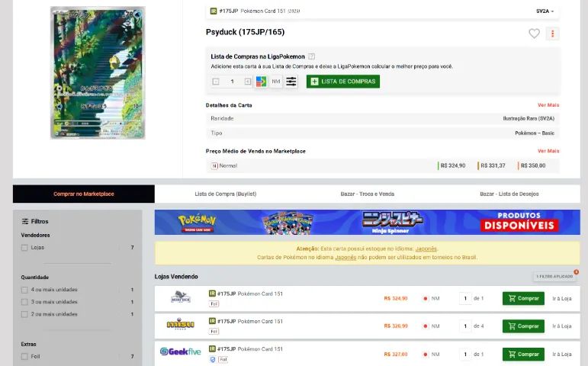This screenshot has width=588, height=366.
Task: Click the Pokémon Card 151 set name header
Action: pos(263,11)
